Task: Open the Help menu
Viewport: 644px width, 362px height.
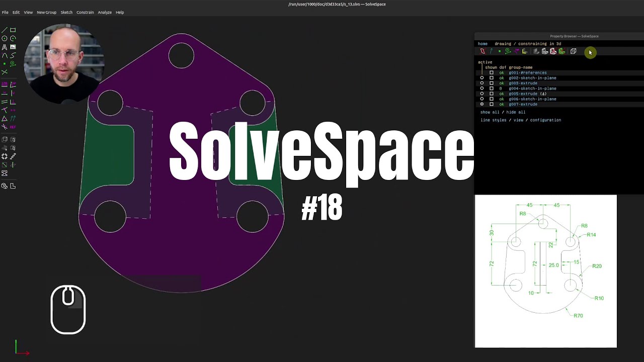Action: point(120,12)
